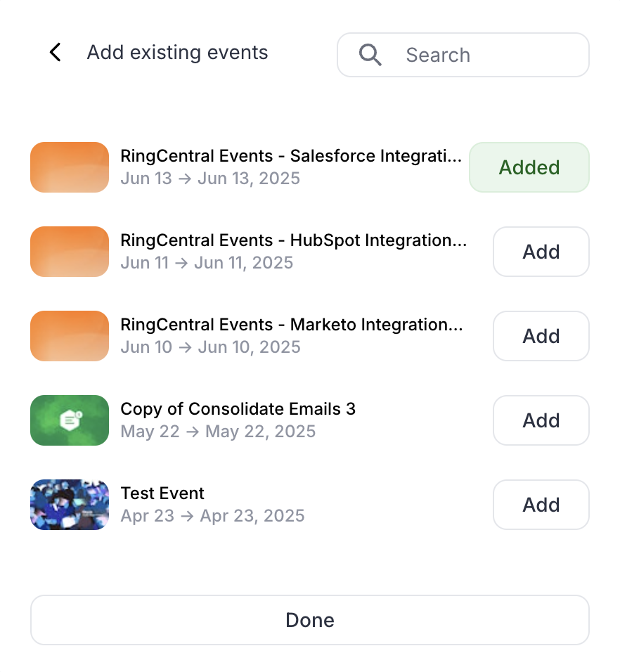Image resolution: width=620 pixels, height=672 pixels.
Task: Click the magnifying glass search icon
Action: [x=370, y=55]
